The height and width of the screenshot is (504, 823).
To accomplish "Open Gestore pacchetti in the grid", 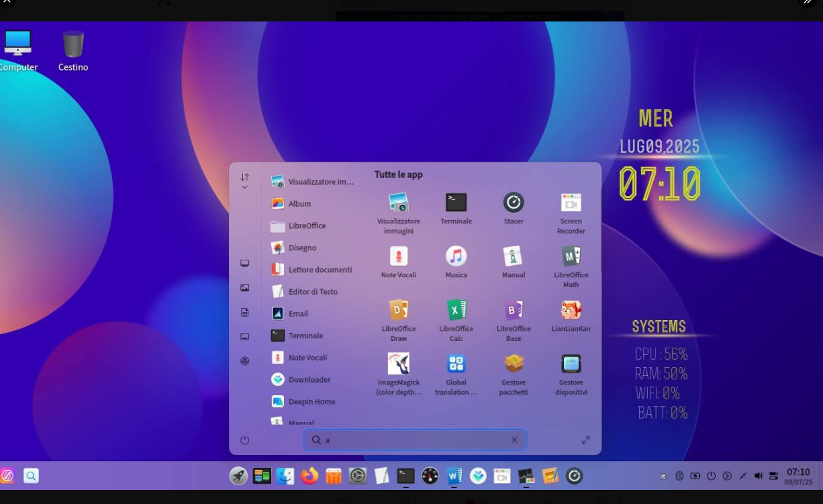I will 514,364.
